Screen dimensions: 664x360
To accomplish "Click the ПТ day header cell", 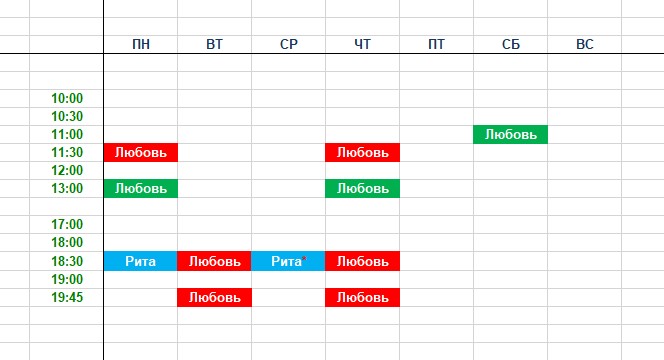I will [x=436, y=44].
